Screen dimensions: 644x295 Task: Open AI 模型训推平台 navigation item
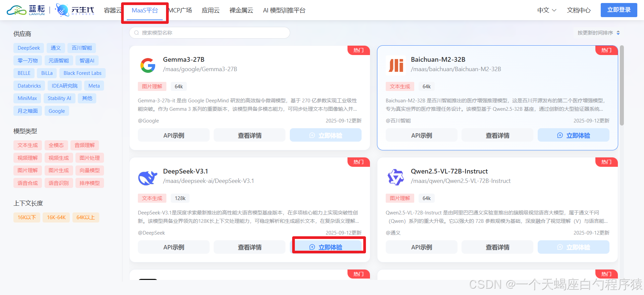tap(284, 10)
